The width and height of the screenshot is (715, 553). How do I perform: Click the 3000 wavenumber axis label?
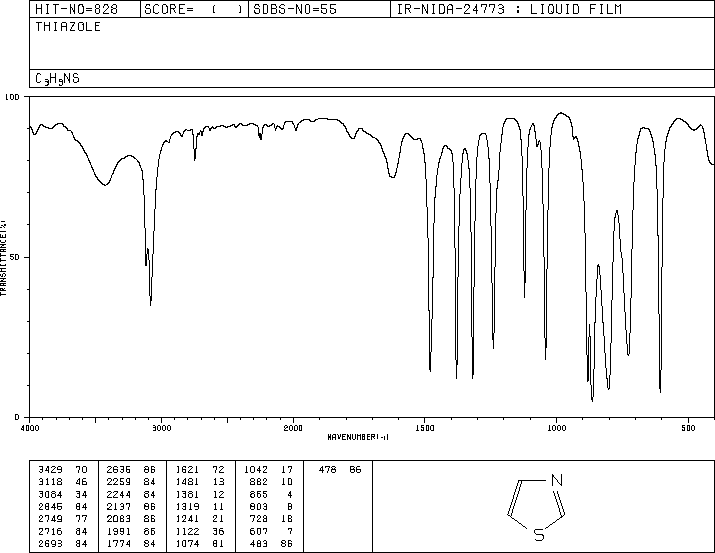(x=161, y=428)
